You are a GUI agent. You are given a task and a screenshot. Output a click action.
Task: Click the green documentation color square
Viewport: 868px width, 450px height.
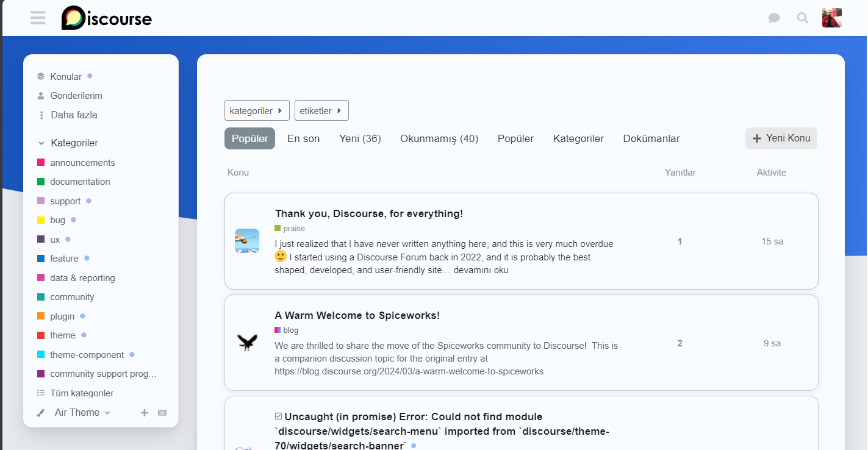41,182
